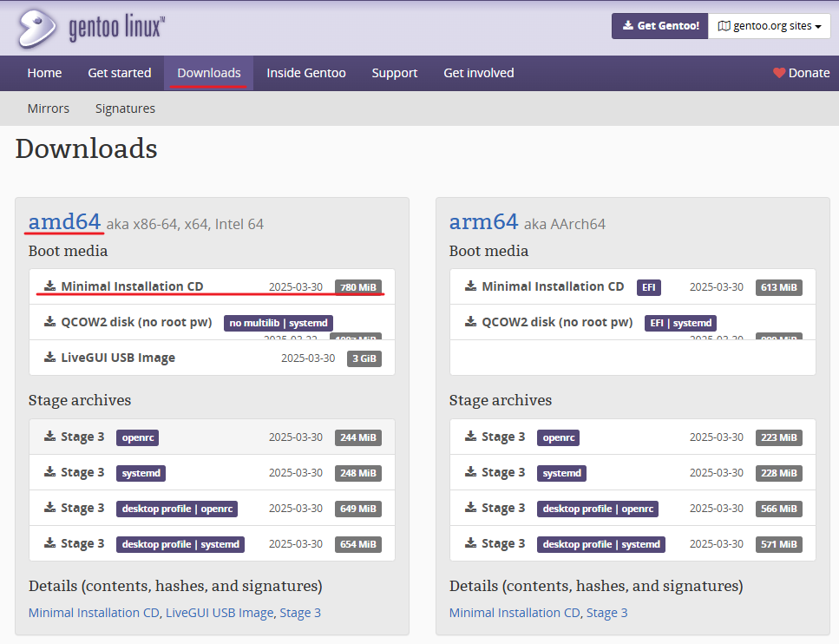
Task: Click the 613 MiB size badge
Action: point(778,287)
